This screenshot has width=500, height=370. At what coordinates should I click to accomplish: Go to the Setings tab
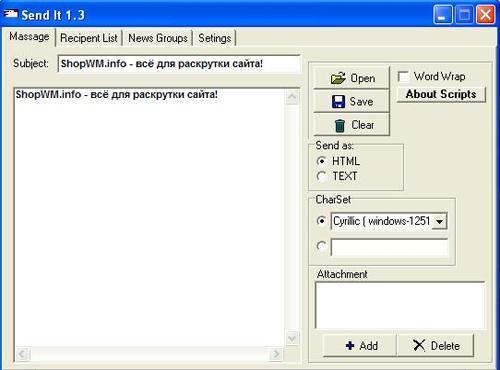tap(215, 38)
